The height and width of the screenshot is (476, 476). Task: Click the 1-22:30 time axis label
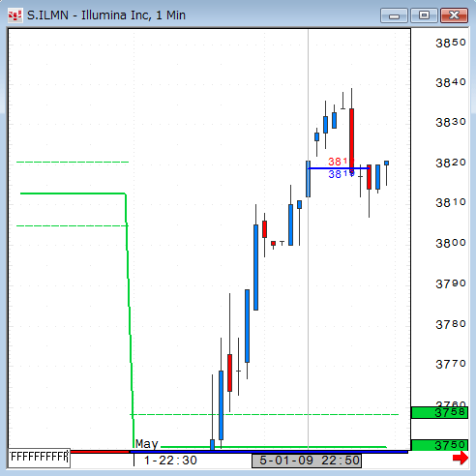170,461
